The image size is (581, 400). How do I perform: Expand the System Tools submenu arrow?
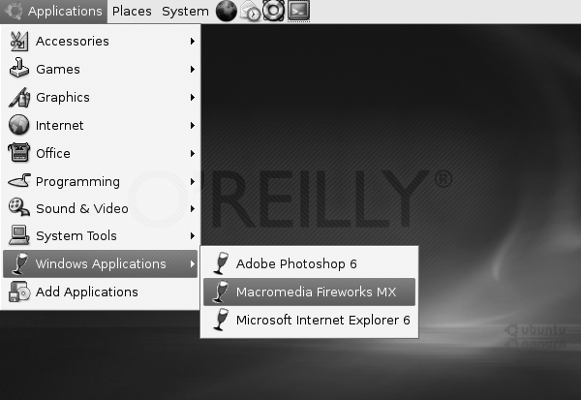[x=192, y=236]
